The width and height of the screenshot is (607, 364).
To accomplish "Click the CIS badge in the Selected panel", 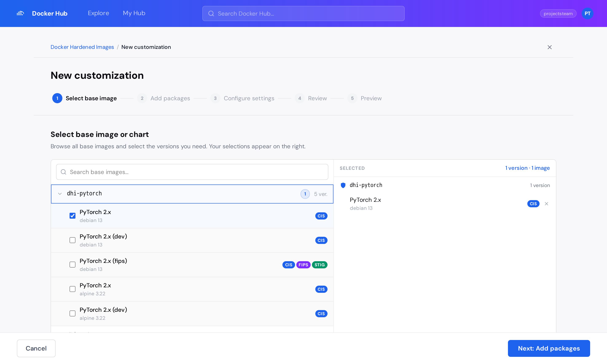I will tap(533, 203).
